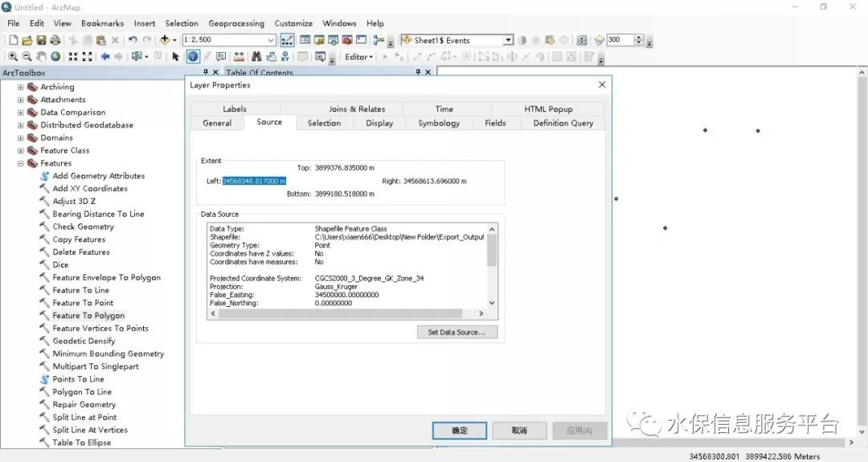Expand the Feature Class toolset
868x462 pixels.
point(20,150)
